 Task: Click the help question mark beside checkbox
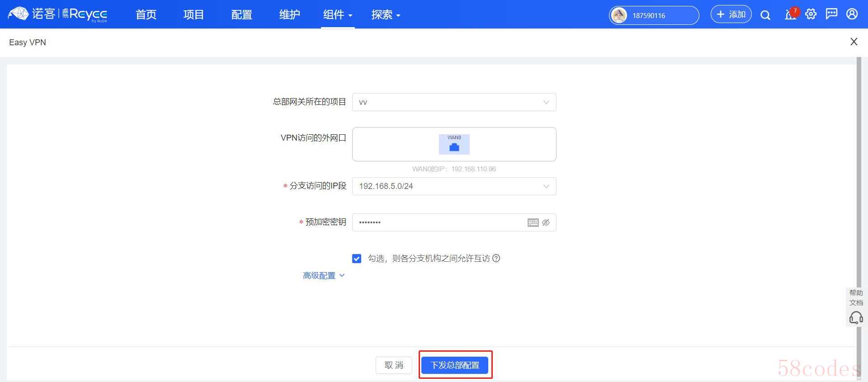(496, 259)
